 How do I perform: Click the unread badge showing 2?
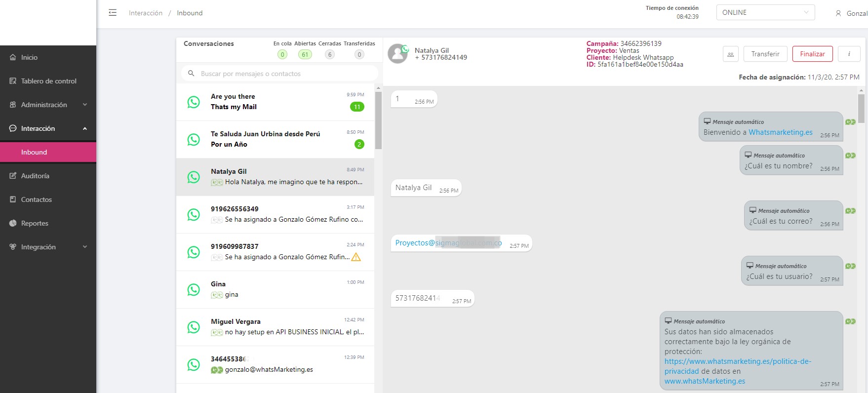tap(359, 144)
